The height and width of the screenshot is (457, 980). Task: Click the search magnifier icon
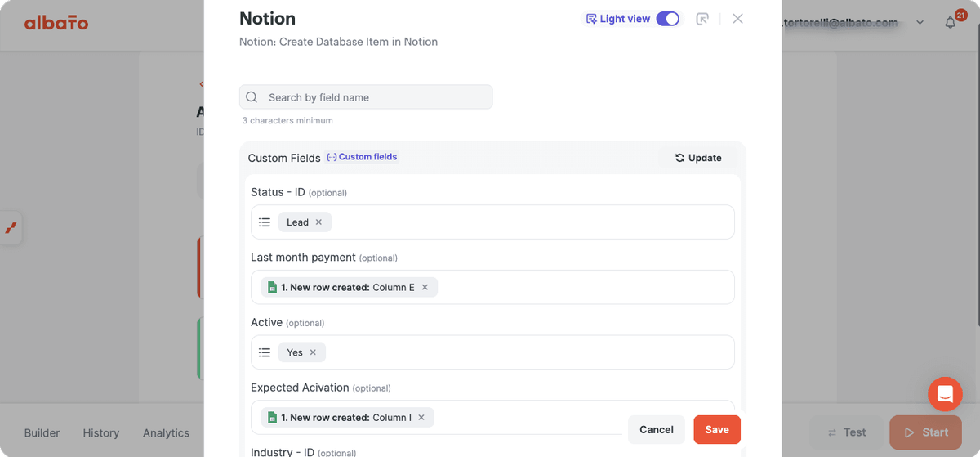(x=252, y=97)
